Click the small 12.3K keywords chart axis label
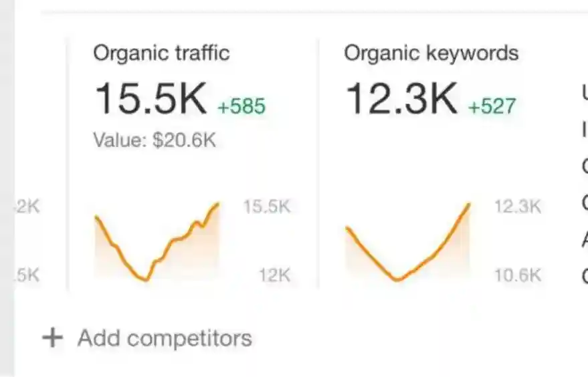Viewport: 588px width, 377px height. click(x=517, y=207)
